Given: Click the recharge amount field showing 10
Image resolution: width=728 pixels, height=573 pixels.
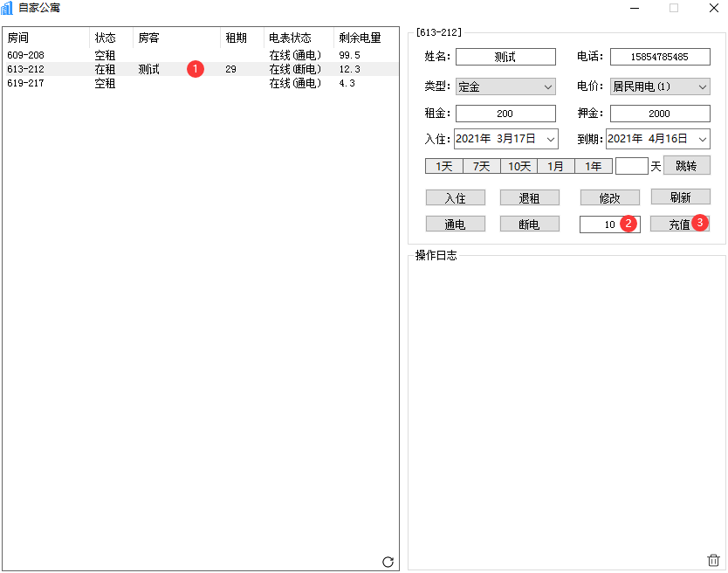Looking at the screenshot, I should tap(609, 224).
